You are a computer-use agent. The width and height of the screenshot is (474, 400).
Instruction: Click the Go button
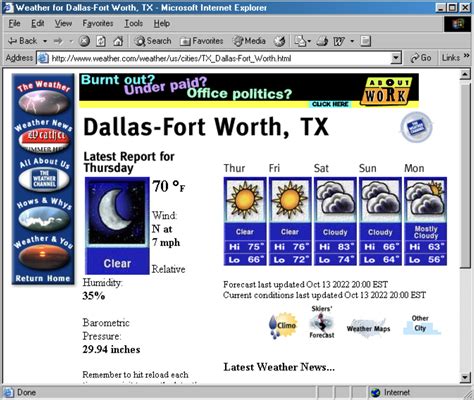click(x=421, y=58)
